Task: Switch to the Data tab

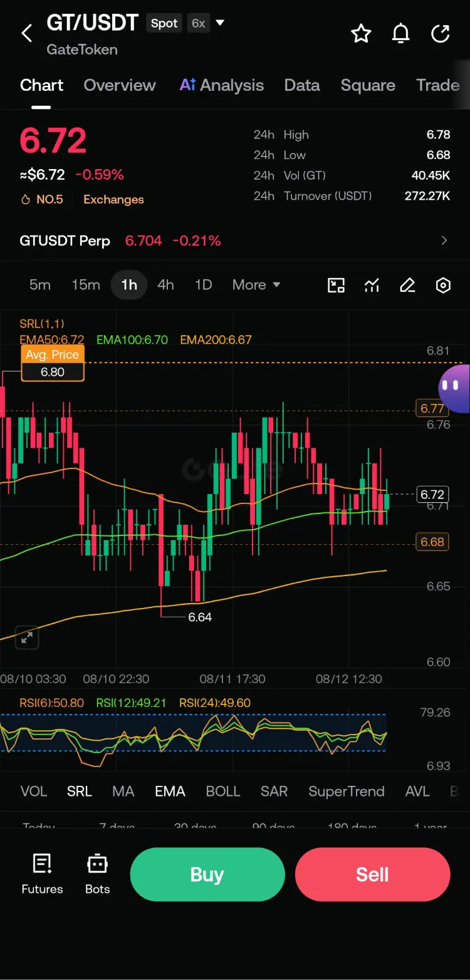Action: click(x=302, y=85)
